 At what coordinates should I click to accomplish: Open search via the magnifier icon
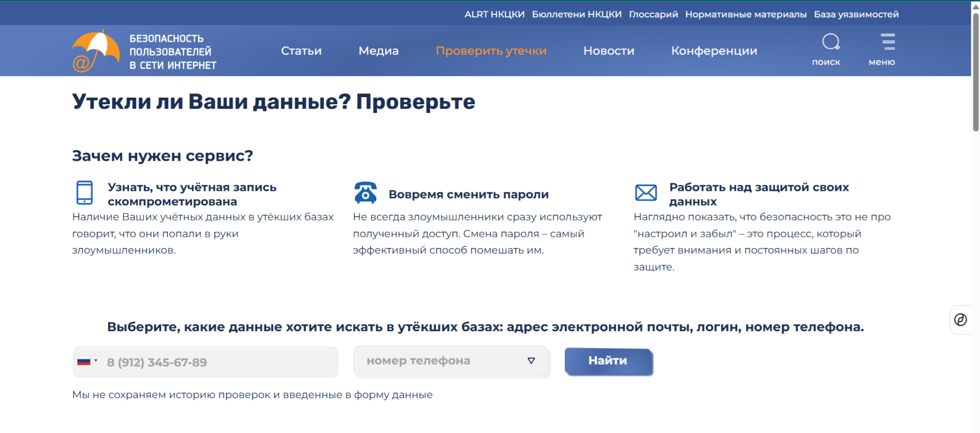[x=830, y=42]
